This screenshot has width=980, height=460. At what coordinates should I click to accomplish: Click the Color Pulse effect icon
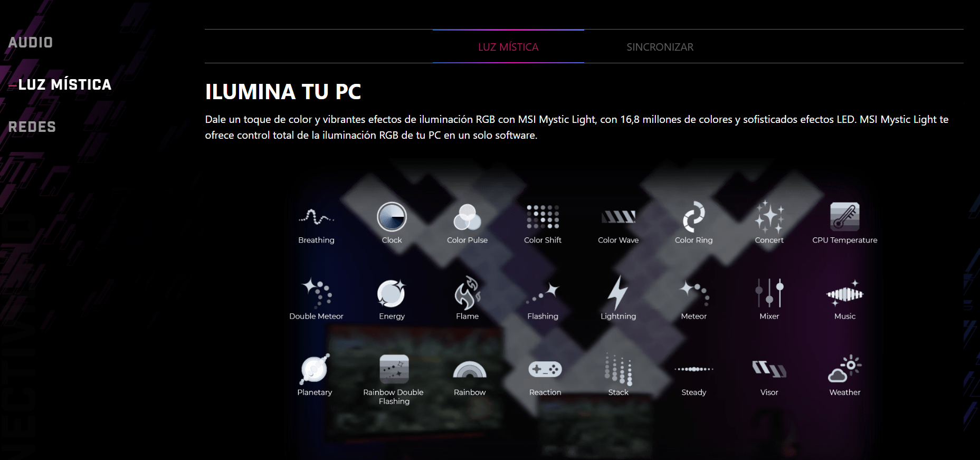467,217
